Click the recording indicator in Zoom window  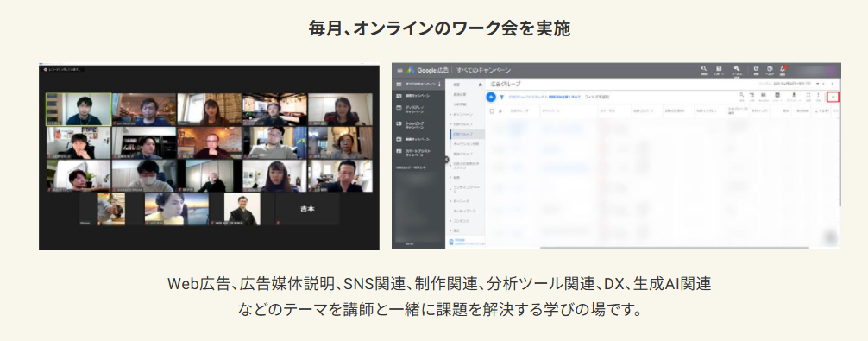[x=62, y=70]
